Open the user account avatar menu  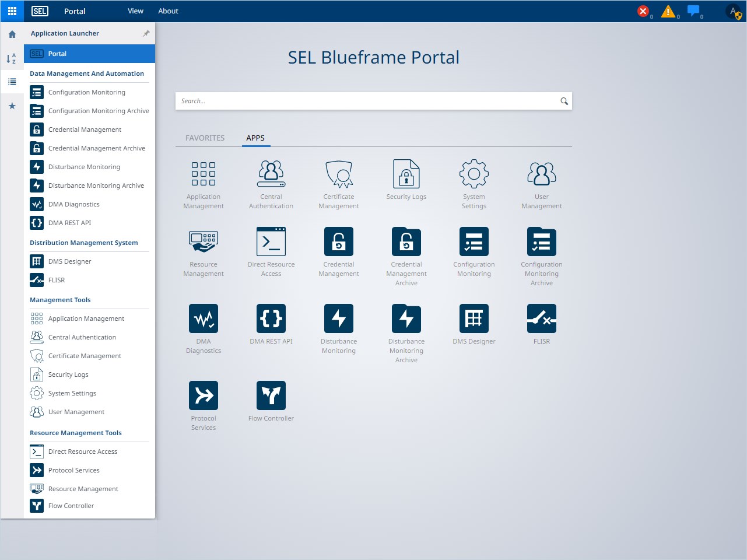click(x=734, y=11)
